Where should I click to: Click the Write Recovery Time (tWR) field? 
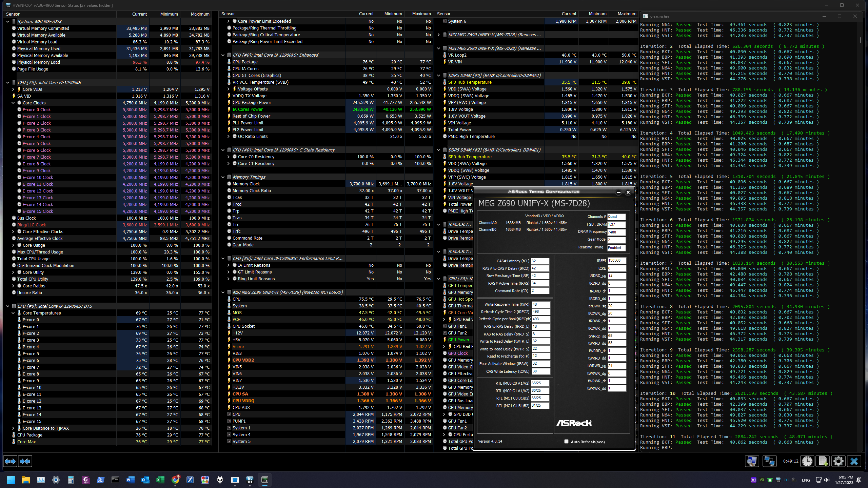point(541,304)
